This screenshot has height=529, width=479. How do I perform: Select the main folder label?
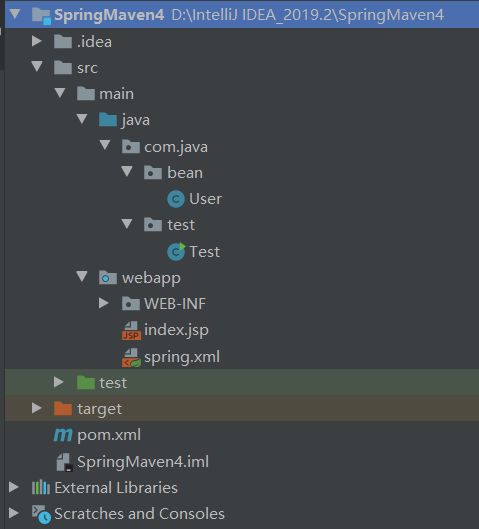(x=116, y=94)
